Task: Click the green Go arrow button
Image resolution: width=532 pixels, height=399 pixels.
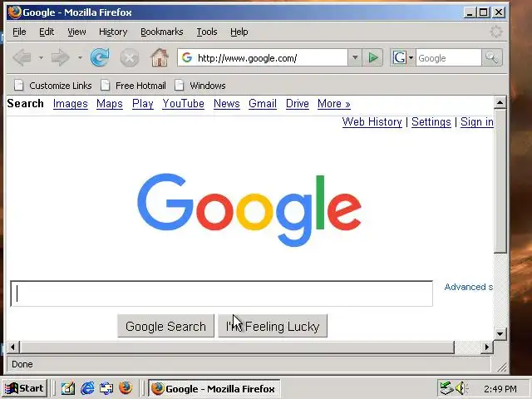Action: coord(373,57)
